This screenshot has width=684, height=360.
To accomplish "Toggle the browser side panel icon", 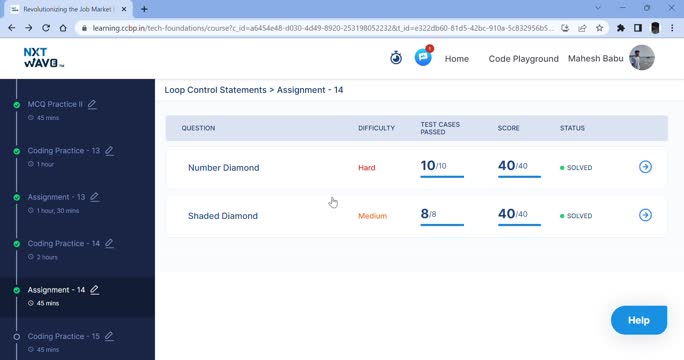I will (x=638, y=28).
